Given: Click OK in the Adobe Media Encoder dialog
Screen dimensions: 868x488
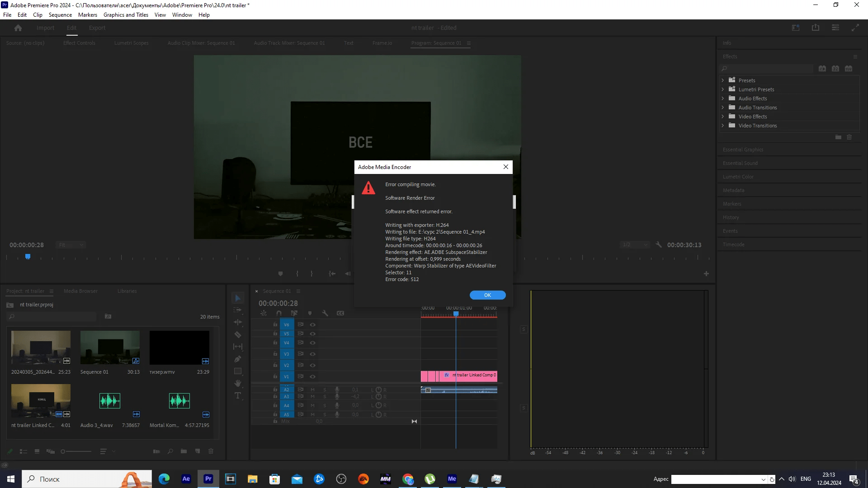Looking at the screenshot, I should coord(487,295).
